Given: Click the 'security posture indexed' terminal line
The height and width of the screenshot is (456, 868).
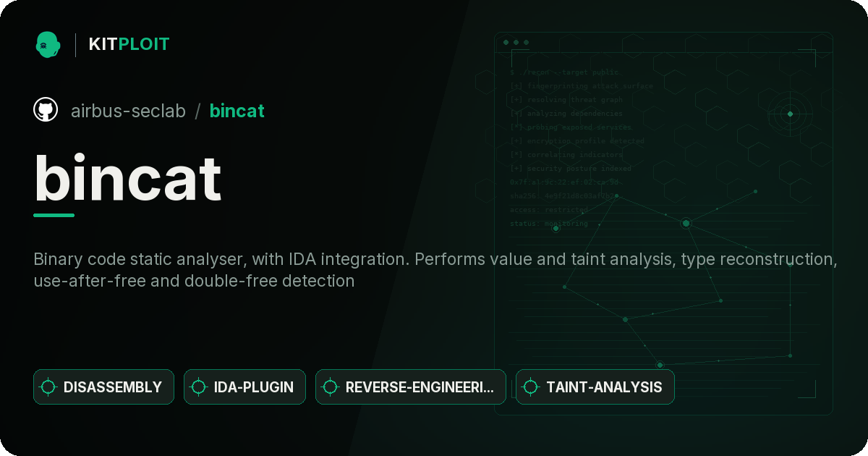Looking at the screenshot, I should [571, 169].
